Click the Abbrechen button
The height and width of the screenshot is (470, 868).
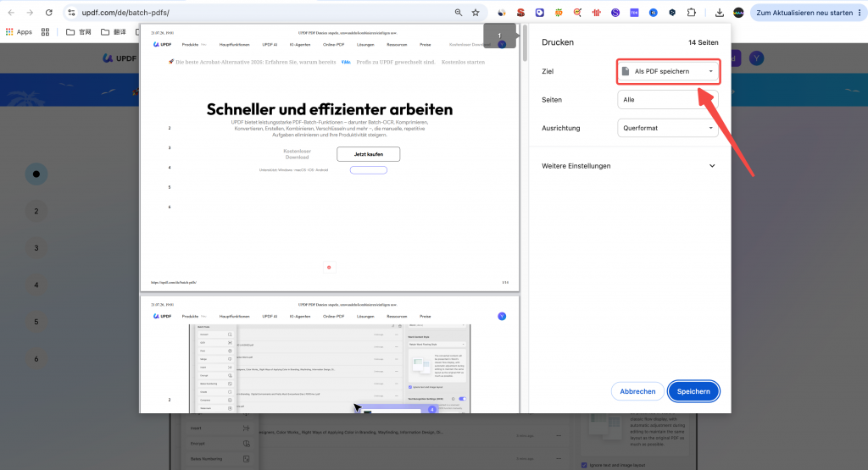coord(637,391)
